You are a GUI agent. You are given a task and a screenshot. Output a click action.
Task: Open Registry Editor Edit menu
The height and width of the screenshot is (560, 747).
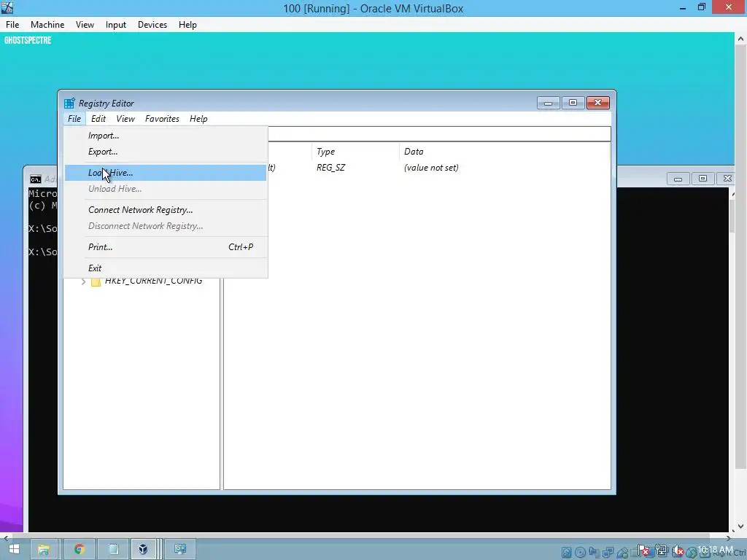[x=98, y=119]
